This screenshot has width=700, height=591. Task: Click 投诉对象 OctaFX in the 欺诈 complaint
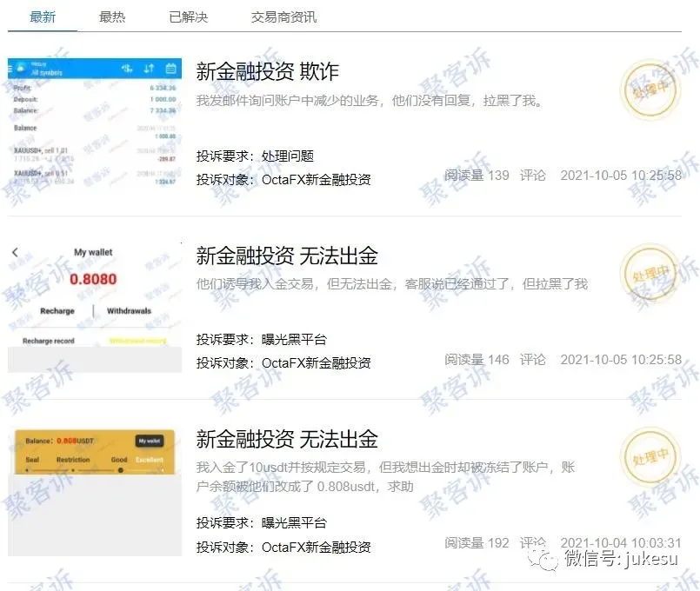(x=283, y=180)
